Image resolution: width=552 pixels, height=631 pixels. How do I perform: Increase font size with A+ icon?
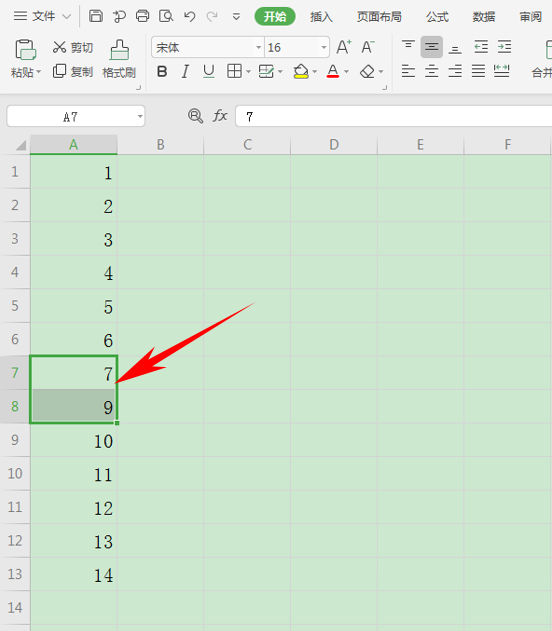coord(344,47)
